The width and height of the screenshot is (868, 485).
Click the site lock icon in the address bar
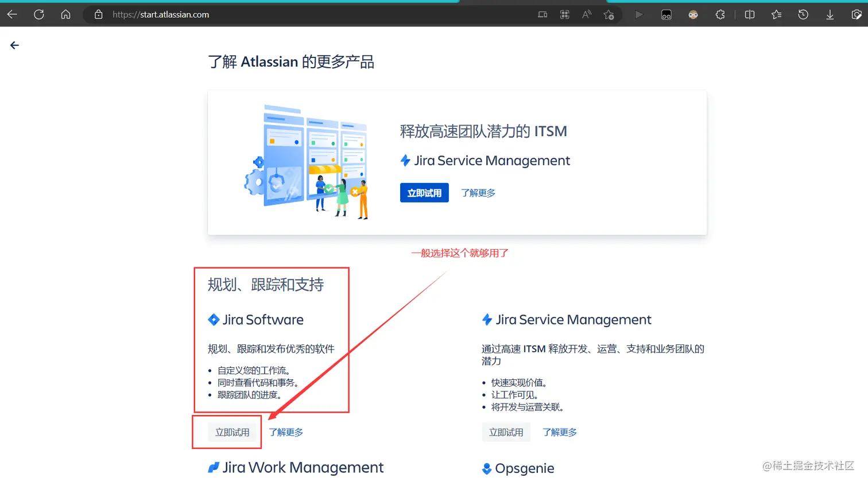pyautogui.click(x=99, y=14)
